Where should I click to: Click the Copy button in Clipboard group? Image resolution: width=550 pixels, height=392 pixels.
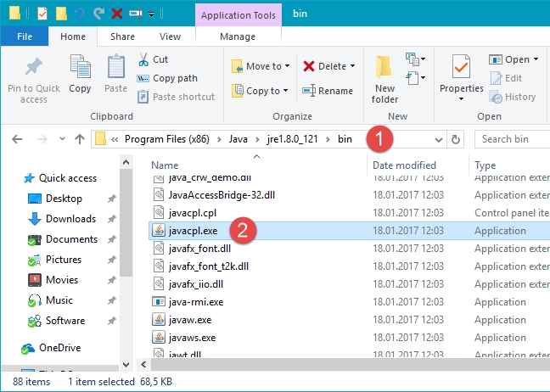81,74
